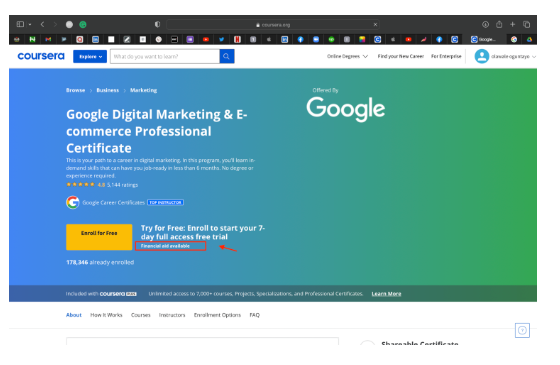Expand the Online Degrees menu
Viewport: 560px width, 365px height.
click(347, 56)
